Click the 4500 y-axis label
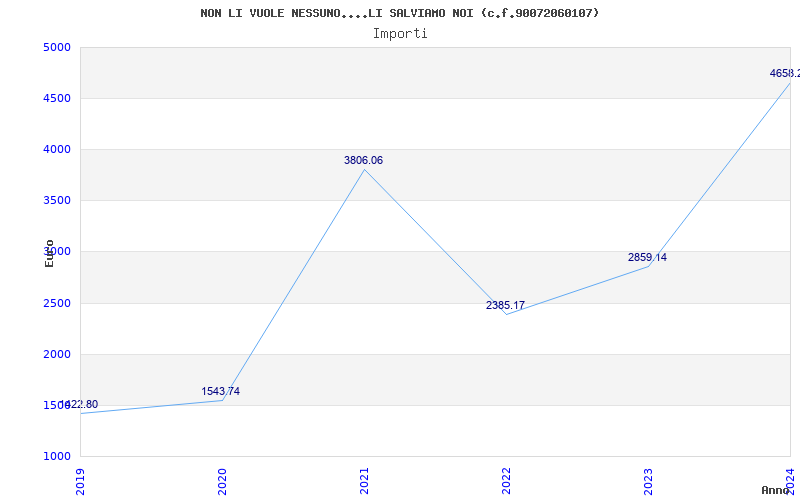800x500 pixels. click(x=57, y=98)
